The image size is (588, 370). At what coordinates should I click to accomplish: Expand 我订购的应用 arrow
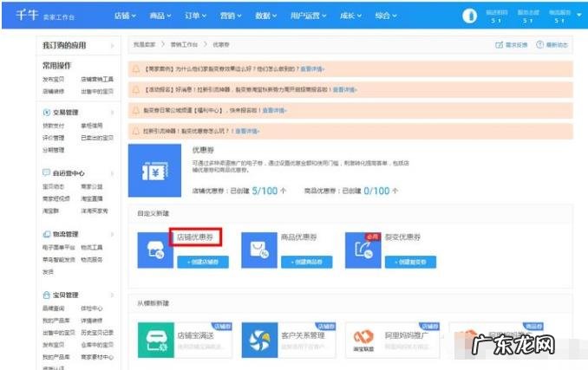tap(113, 46)
